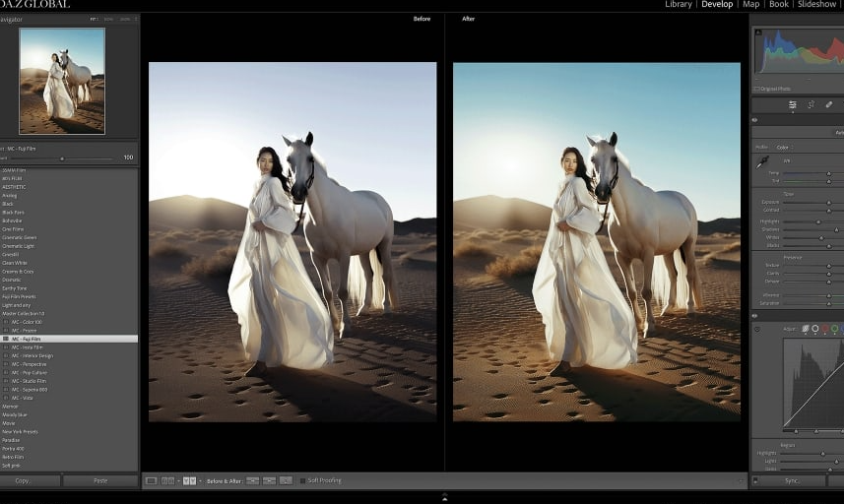
Task: Enable the Original Photo checkbox
Action: coord(756,89)
